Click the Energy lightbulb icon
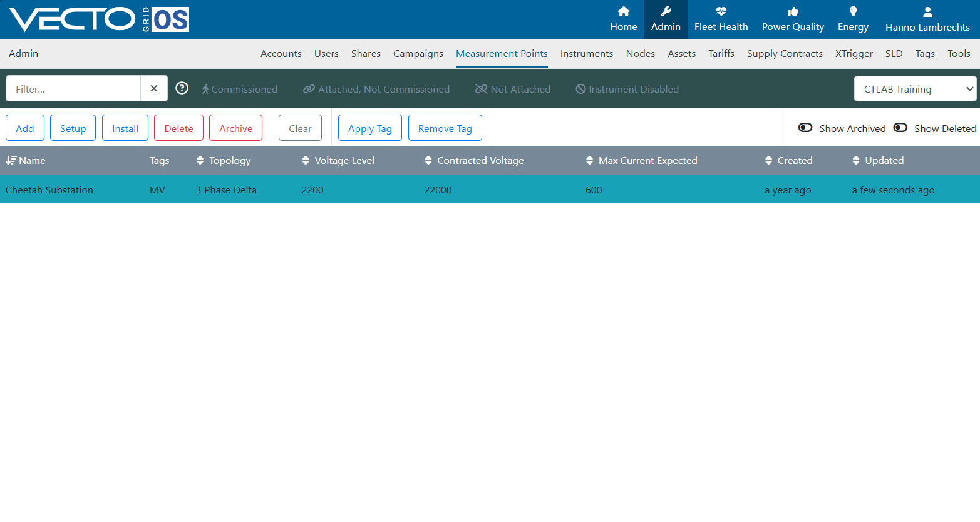980x522 pixels. click(x=853, y=11)
